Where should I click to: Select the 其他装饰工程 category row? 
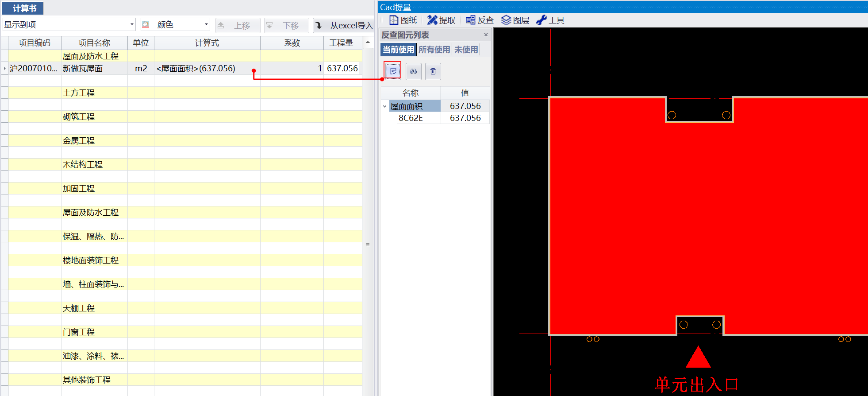pyautogui.click(x=182, y=380)
